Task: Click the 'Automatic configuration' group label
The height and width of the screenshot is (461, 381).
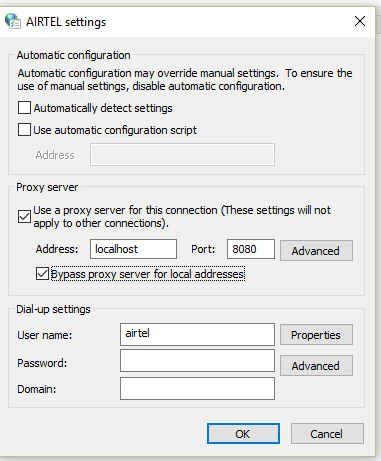Action: [x=74, y=55]
